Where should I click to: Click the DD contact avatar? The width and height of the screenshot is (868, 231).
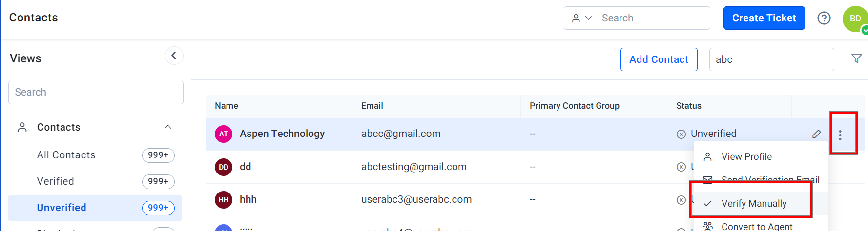[x=224, y=167]
